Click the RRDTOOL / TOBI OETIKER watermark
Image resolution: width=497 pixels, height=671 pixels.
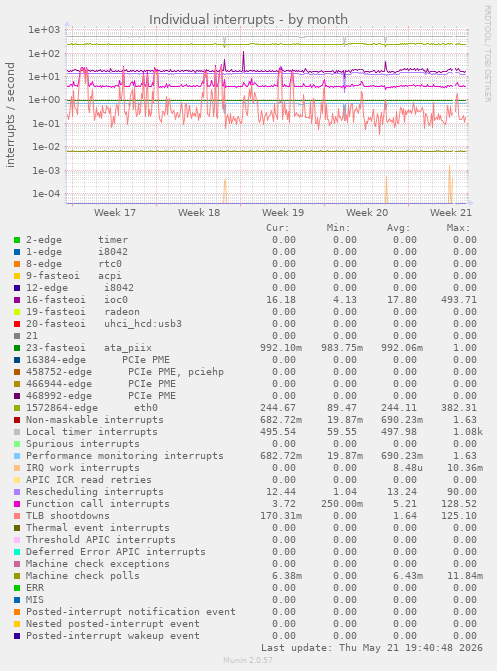[487, 53]
